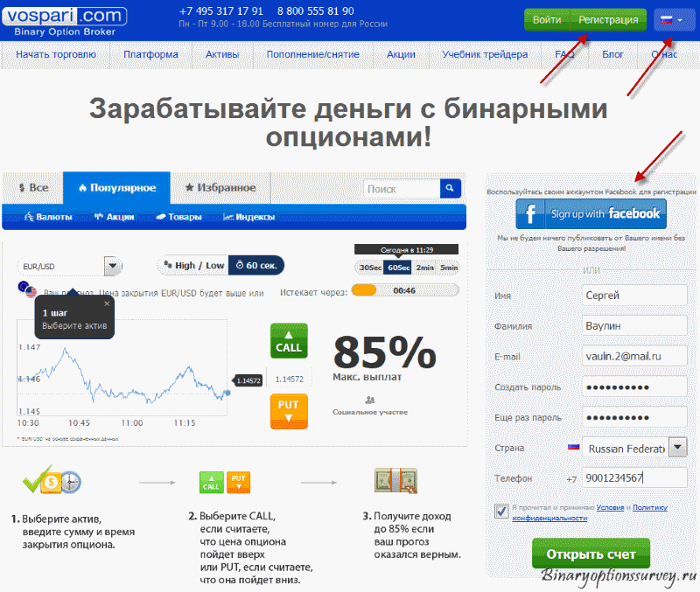Open the Страна country dropdown
The height and width of the screenshot is (592, 700).
(633, 448)
